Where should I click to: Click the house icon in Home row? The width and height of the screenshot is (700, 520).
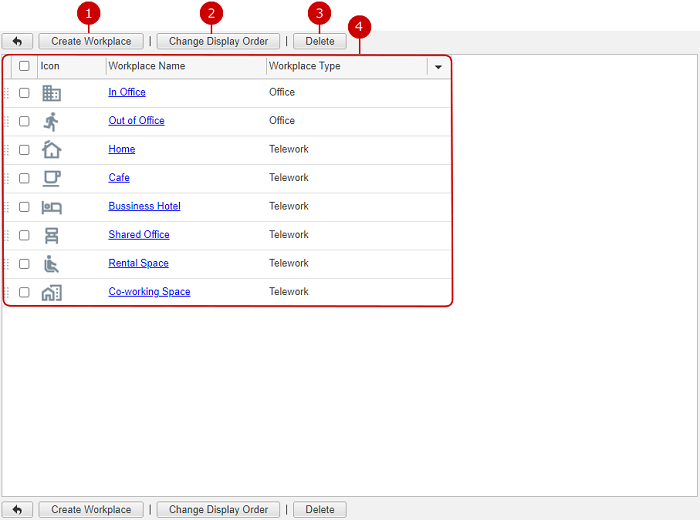(x=51, y=150)
